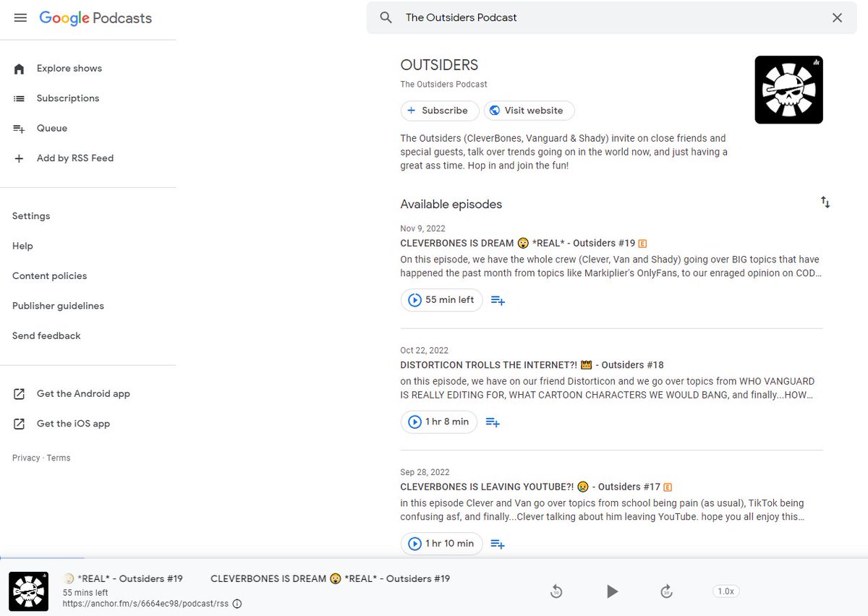This screenshot has height=616, width=868.
Task: Click the OUTSIDERS skull cover art
Action: (x=788, y=90)
